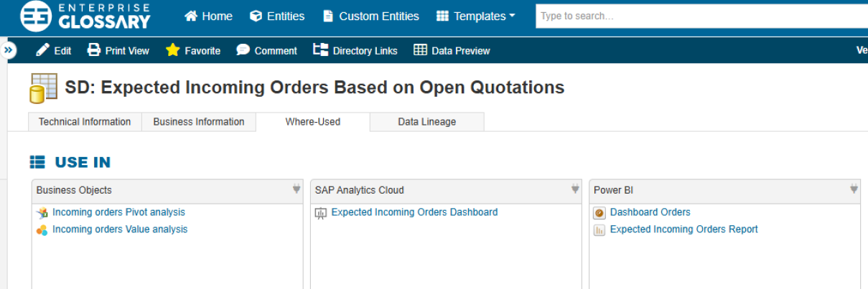Open the Dashboard Orders link
The height and width of the screenshot is (289, 868).
coord(650,212)
